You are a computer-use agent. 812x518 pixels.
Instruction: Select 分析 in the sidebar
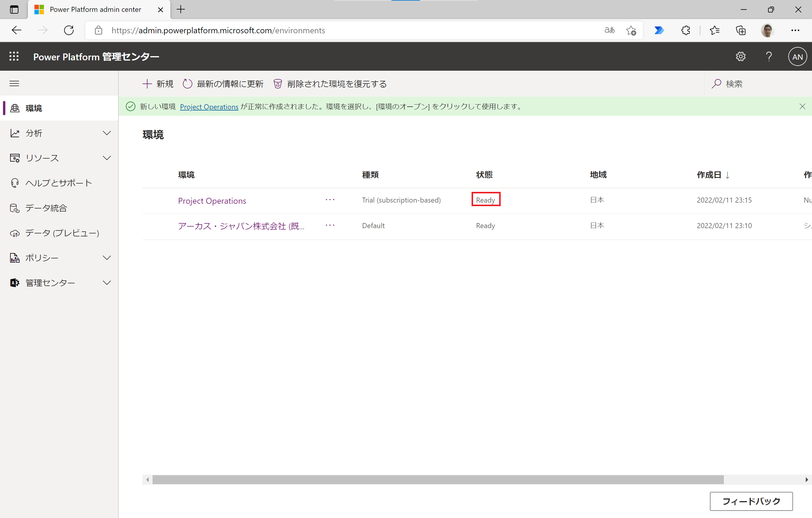coord(34,133)
